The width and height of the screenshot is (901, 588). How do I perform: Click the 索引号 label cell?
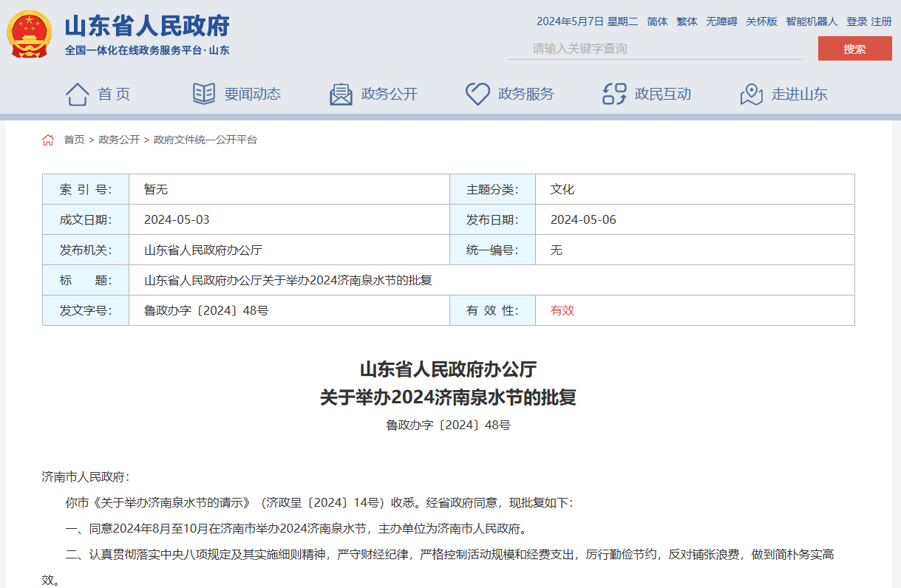(86, 190)
